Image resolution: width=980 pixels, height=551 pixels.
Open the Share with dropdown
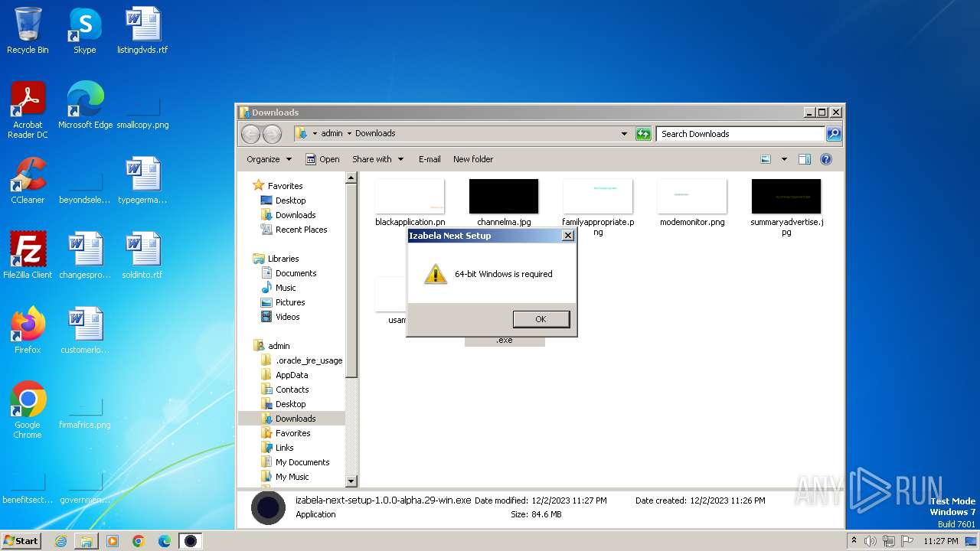pos(377,159)
